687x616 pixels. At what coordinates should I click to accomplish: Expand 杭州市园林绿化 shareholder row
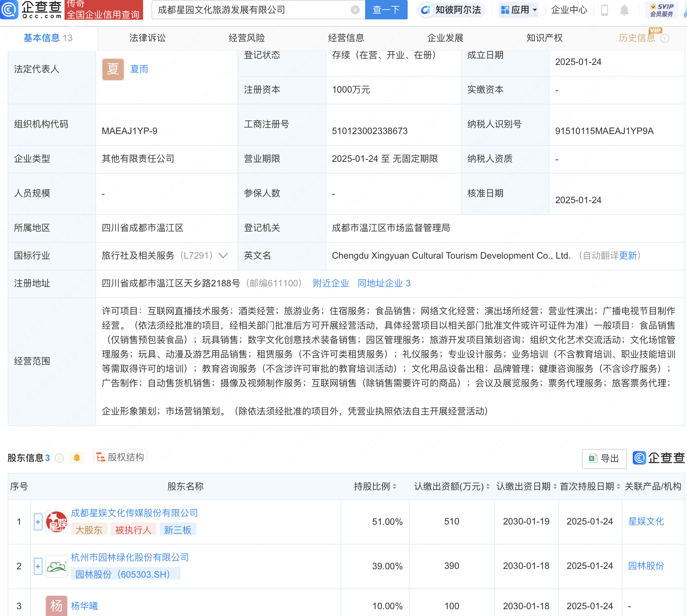[x=38, y=566]
